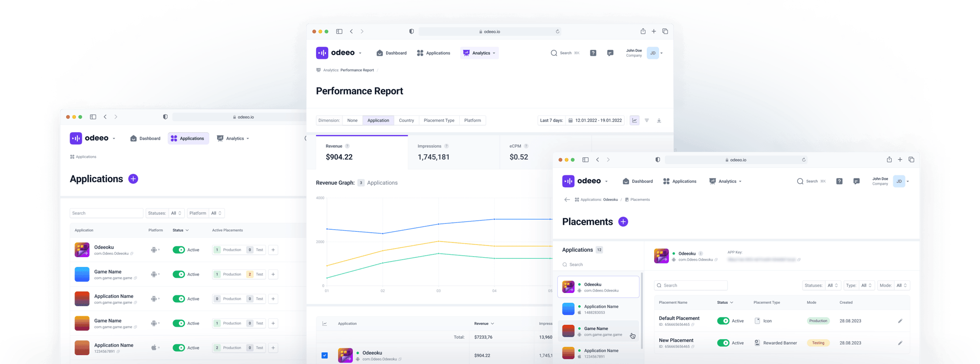Open chat icon in Placements window
Screen dimensions: 980x364
click(857, 181)
